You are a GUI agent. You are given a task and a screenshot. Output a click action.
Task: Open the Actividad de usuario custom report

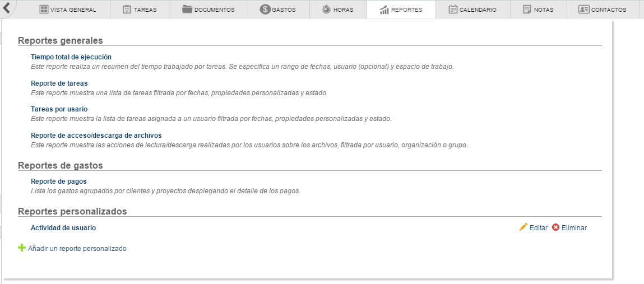(x=63, y=228)
